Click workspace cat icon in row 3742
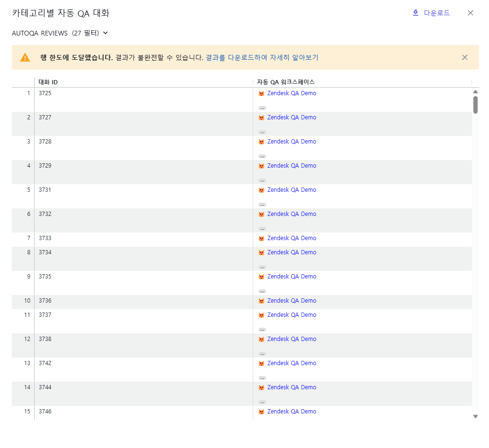Image resolution: width=489 pixels, height=448 pixels. tap(261, 363)
